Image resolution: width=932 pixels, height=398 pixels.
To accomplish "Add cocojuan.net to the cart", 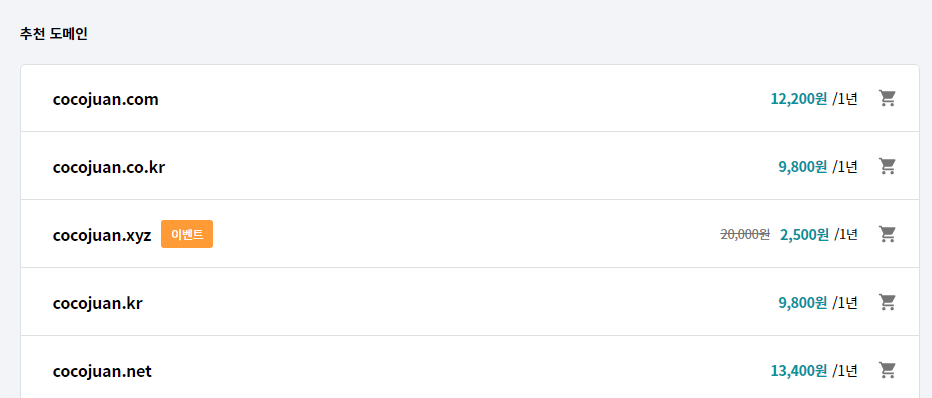I will pyautogui.click(x=887, y=370).
